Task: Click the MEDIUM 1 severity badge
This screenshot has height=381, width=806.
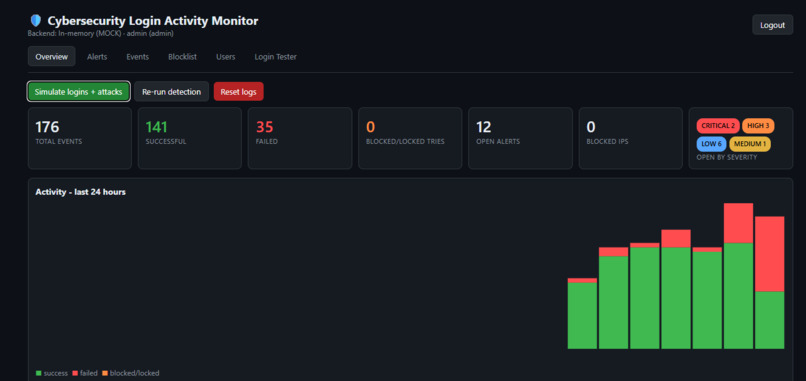Action: coord(750,144)
